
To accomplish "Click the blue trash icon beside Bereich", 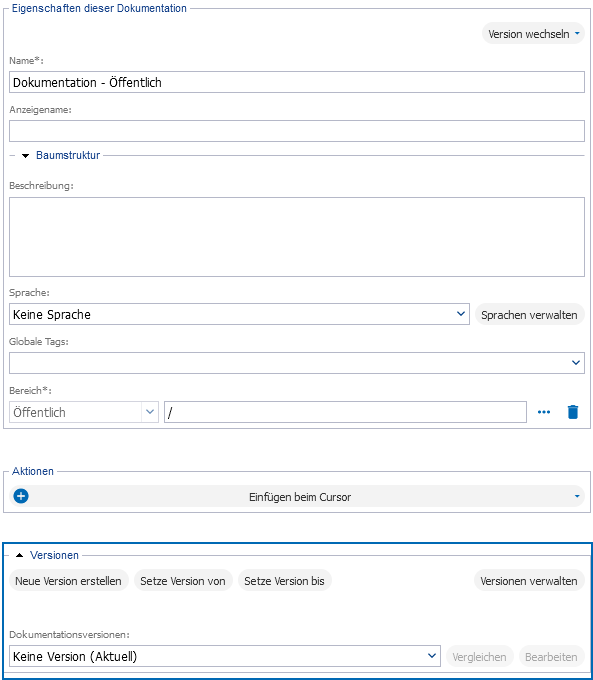I will [x=573, y=412].
